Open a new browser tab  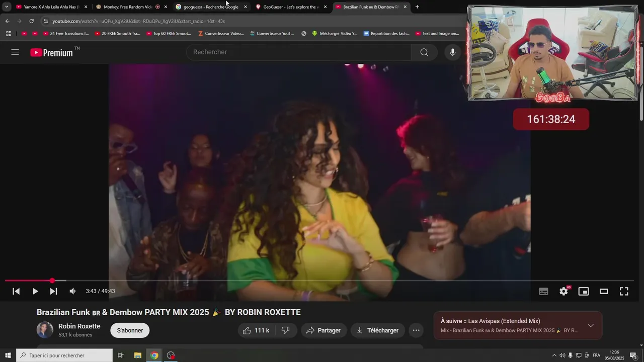point(417,7)
